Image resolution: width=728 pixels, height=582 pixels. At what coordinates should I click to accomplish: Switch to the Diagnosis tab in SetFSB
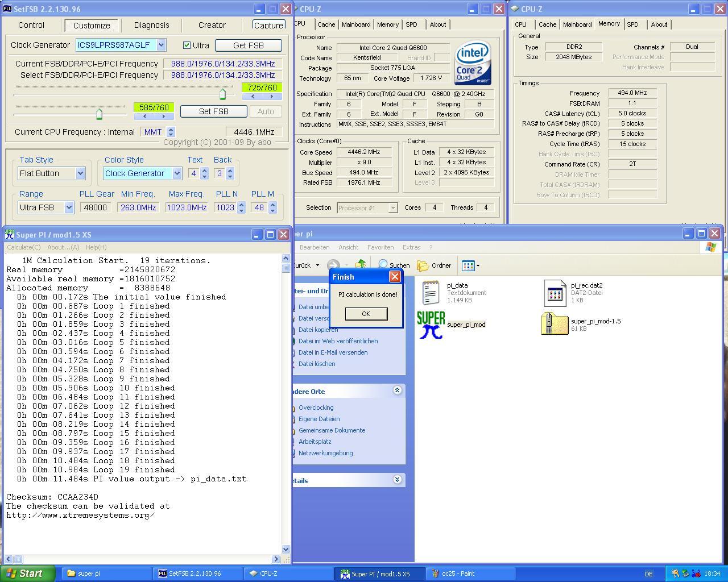click(152, 25)
